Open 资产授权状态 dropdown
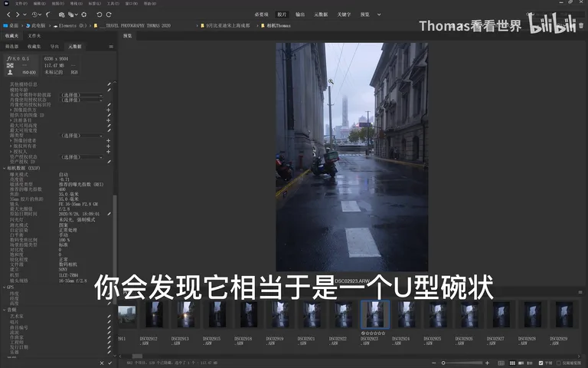 pos(81,157)
